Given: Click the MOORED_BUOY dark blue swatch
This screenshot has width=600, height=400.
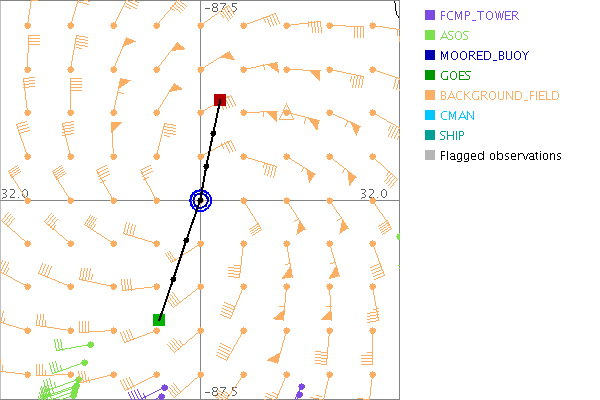Looking at the screenshot, I should pyautogui.click(x=430, y=55).
